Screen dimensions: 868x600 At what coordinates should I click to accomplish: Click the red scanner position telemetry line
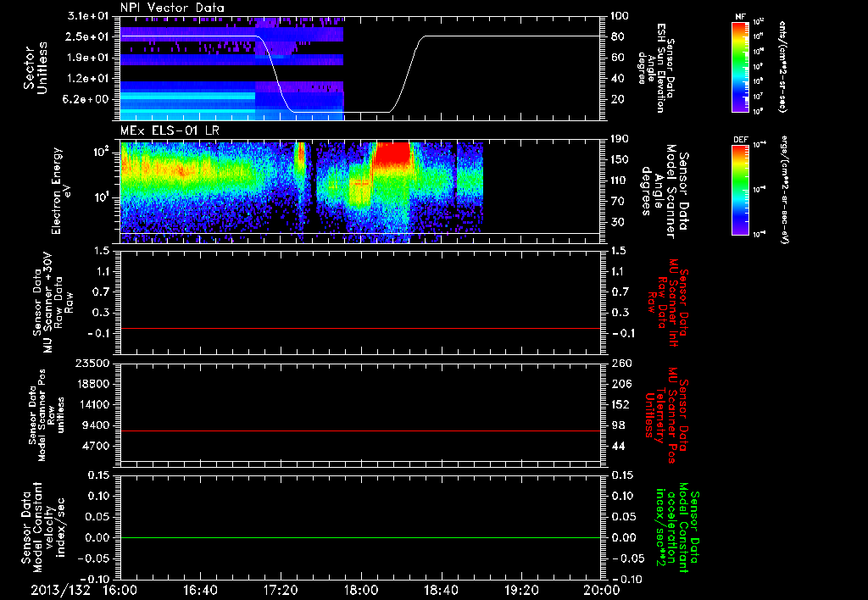tap(360, 431)
